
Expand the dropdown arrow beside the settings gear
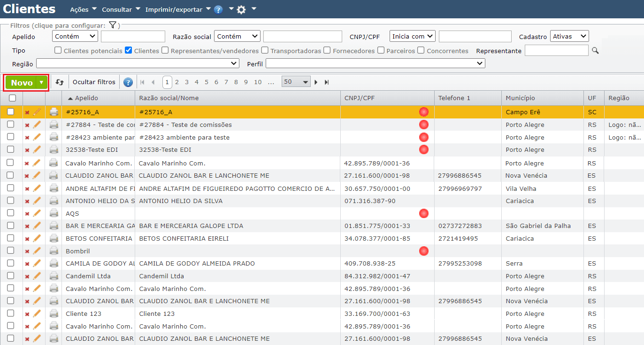(254, 8)
